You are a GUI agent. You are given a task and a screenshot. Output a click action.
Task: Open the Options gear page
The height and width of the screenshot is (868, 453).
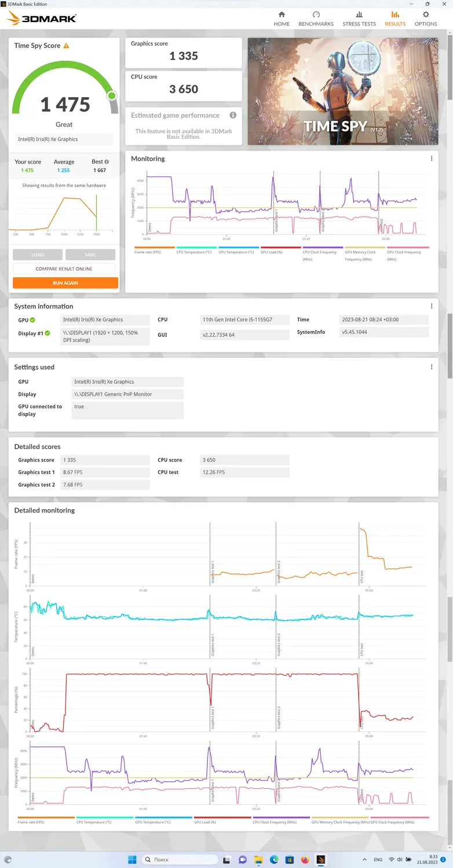click(426, 19)
